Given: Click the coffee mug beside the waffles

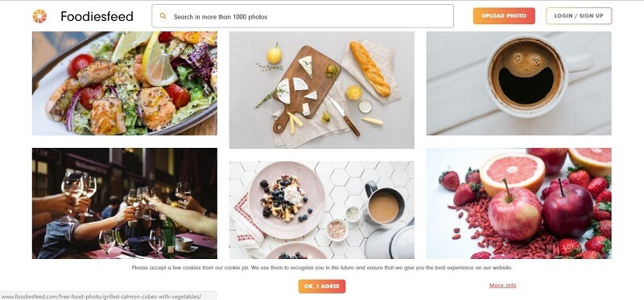Looking at the screenshot, I should pyautogui.click(x=382, y=205).
